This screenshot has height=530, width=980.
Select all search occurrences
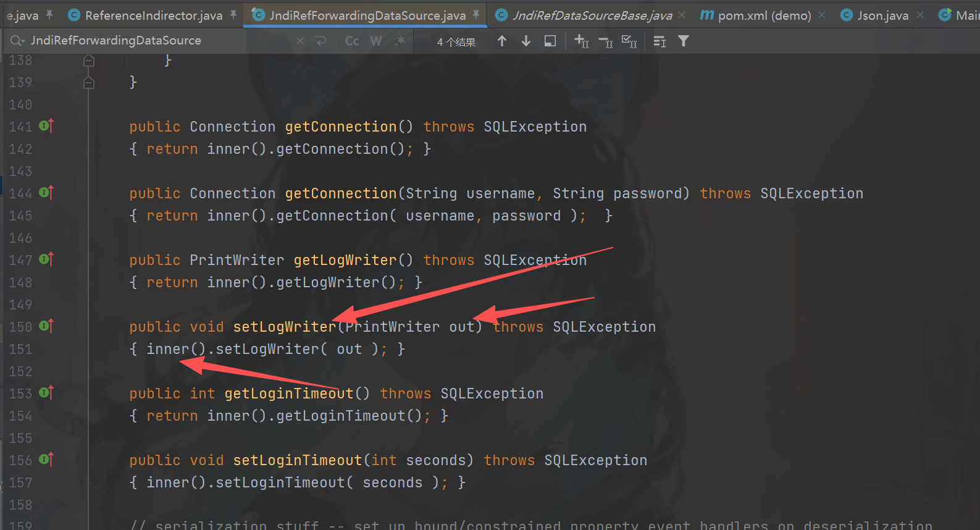point(629,41)
